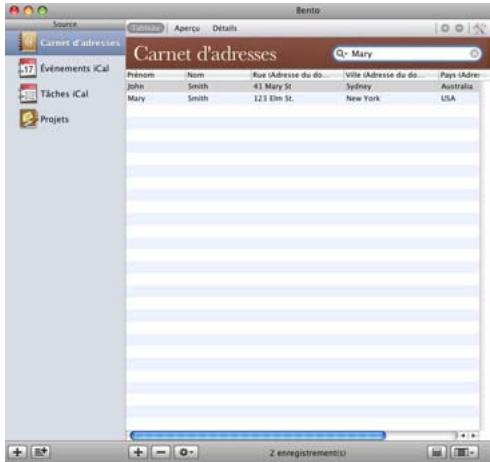Click the 123 Elm St. address cell

click(274, 98)
